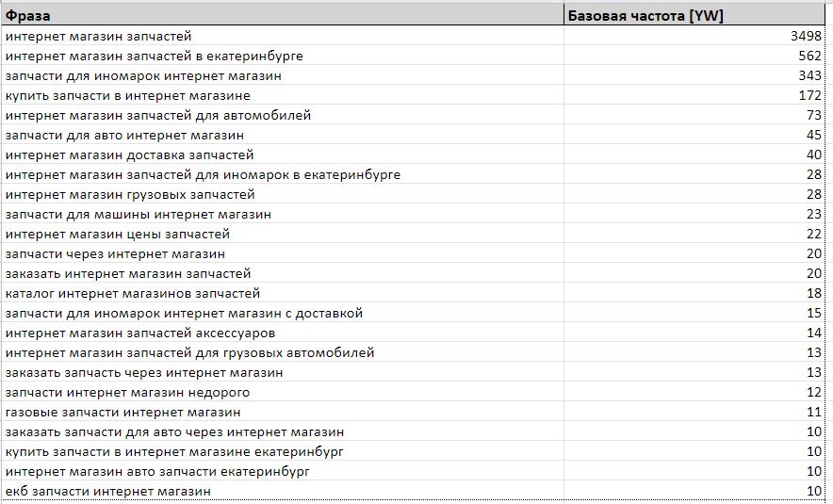This screenshot has width=833, height=504.
Task: Click value 10 in 'екб запчасти' row
Action: click(814, 491)
